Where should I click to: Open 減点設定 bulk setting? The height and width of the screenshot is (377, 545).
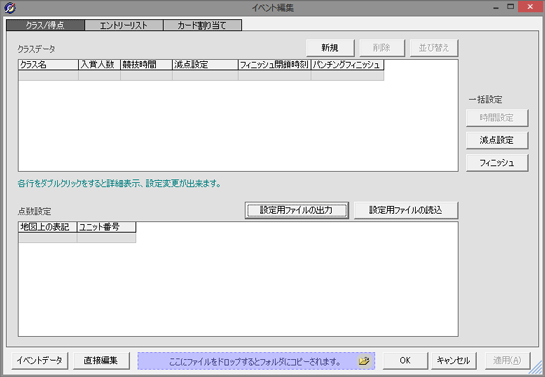pos(497,140)
